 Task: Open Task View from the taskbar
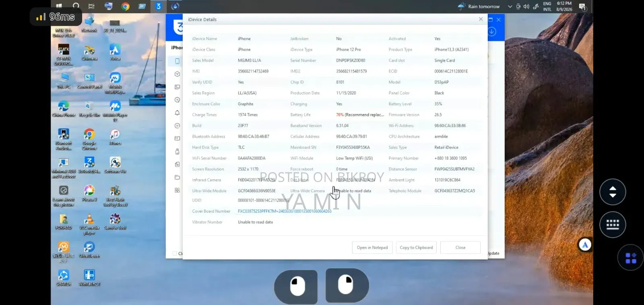pyautogui.click(x=91, y=6)
